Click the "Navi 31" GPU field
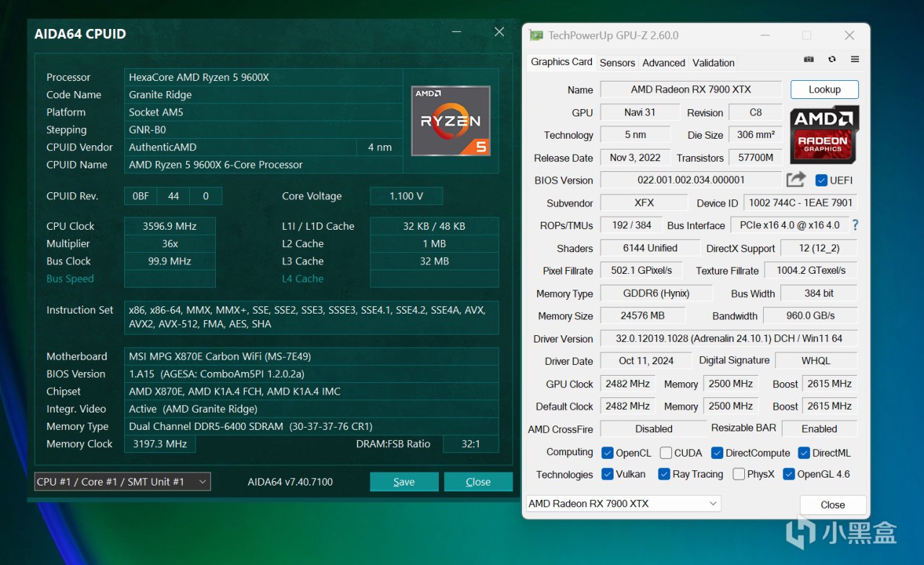924x565 pixels. pyautogui.click(x=640, y=112)
